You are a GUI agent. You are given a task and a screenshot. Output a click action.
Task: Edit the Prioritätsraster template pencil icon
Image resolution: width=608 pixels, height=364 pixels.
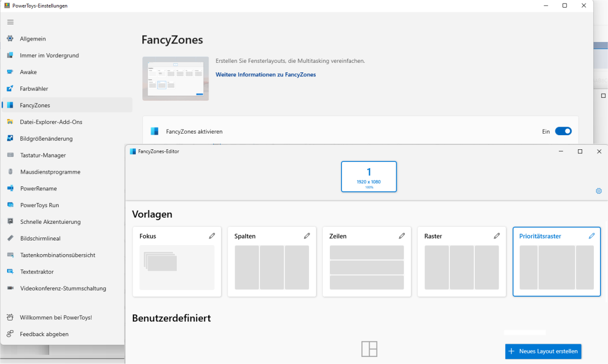tap(591, 236)
